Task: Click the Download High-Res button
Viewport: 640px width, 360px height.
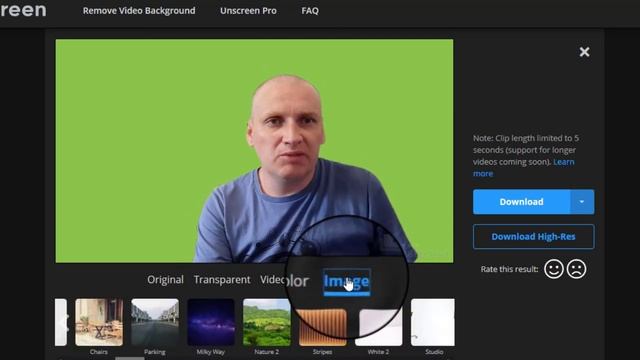Action: pyautogui.click(x=533, y=237)
